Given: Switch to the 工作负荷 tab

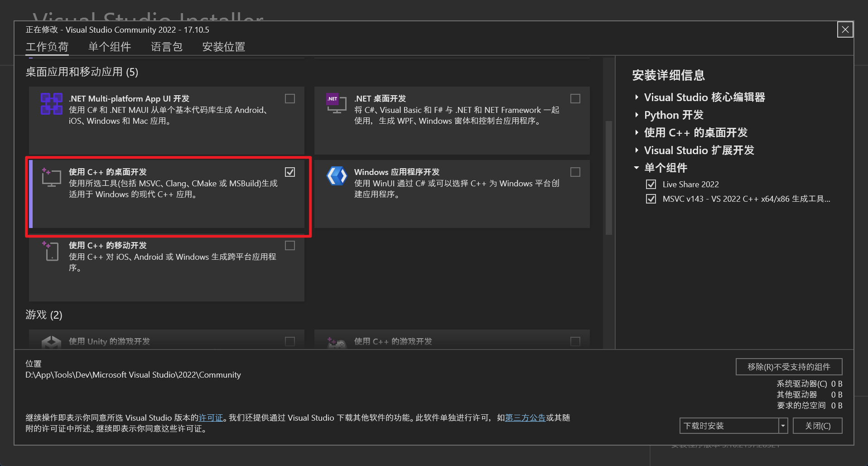Looking at the screenshot, I should coord(47,47).
